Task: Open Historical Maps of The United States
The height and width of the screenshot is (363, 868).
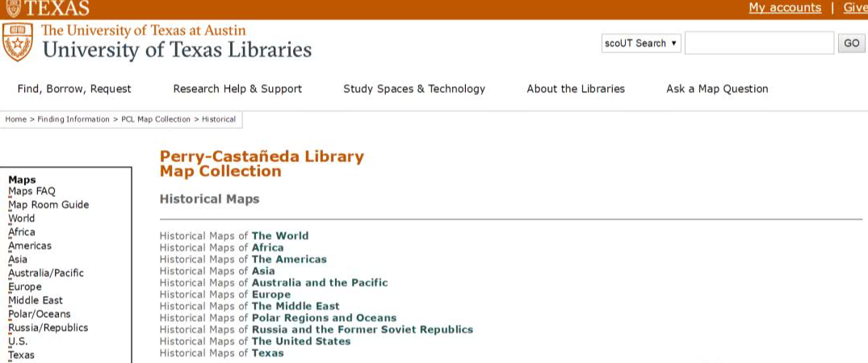Action: (301, 341)
